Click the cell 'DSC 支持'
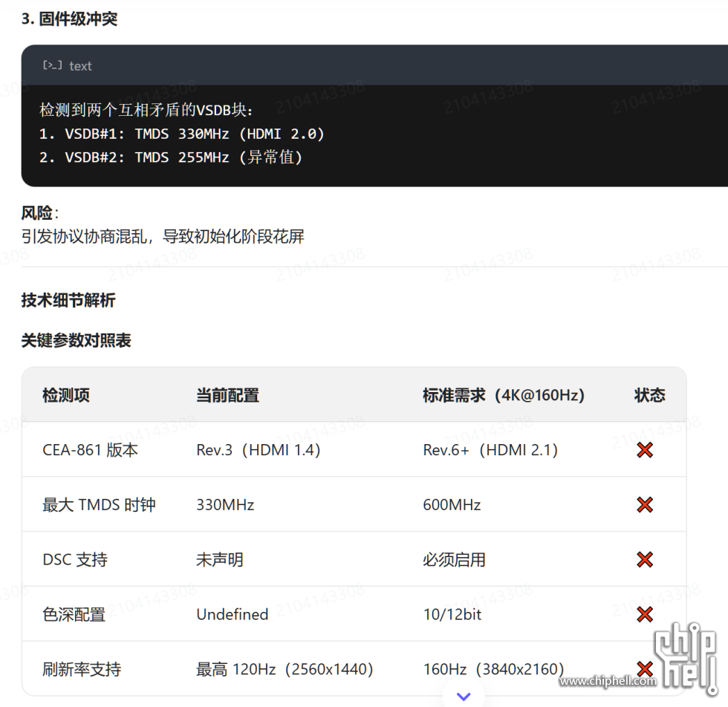This screenshot has width=728, height=707. 75,559
